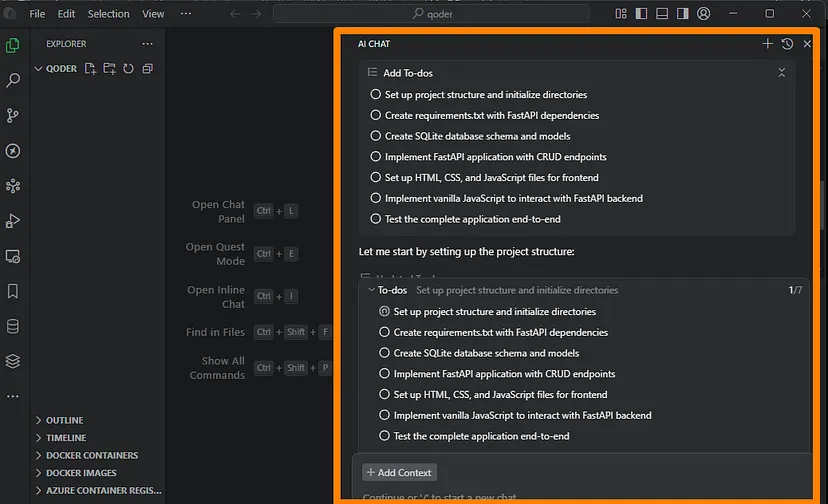This screenshot has height=504, width=828.
Task: Toggle in-progress 'Set up project structure' in To-dos
Action: [x=384, y=311]
